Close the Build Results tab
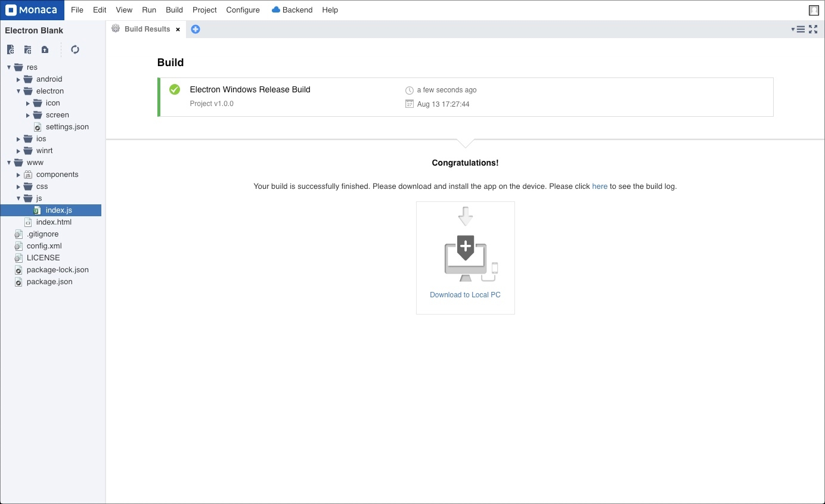 pos(178,29)
